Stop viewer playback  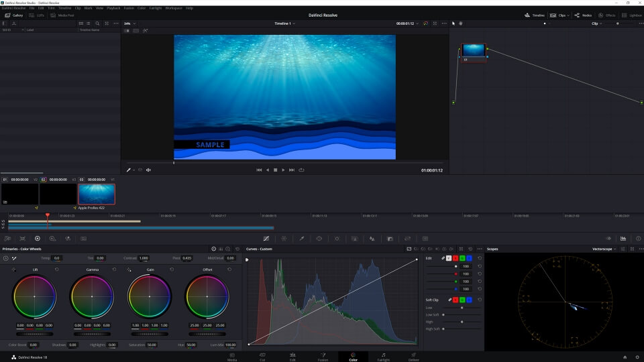(x=275, y=170)
